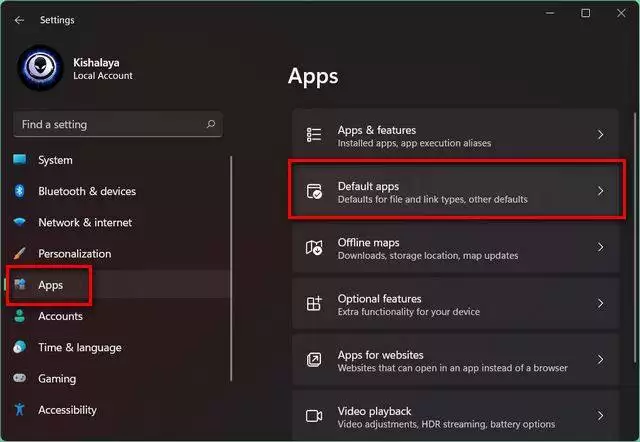Click the Offline maps icon
Viewport: 640px width, 442px height.
[x=314, y=247]
